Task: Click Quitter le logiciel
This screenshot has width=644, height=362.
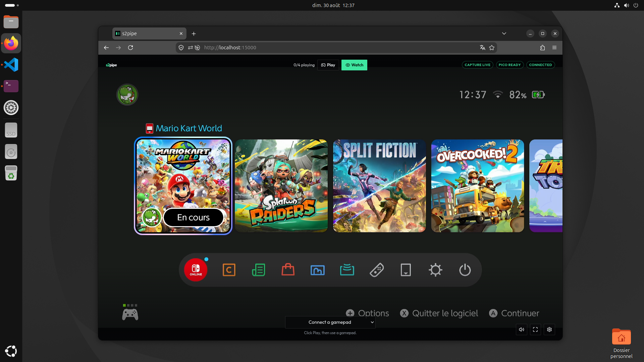Action: [439, 313]
